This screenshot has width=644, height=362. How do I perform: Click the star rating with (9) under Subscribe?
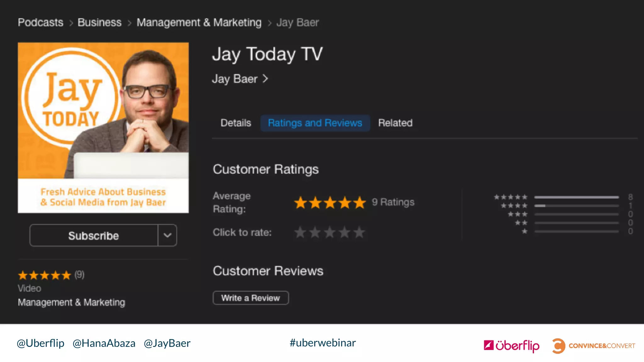point(51,275)
